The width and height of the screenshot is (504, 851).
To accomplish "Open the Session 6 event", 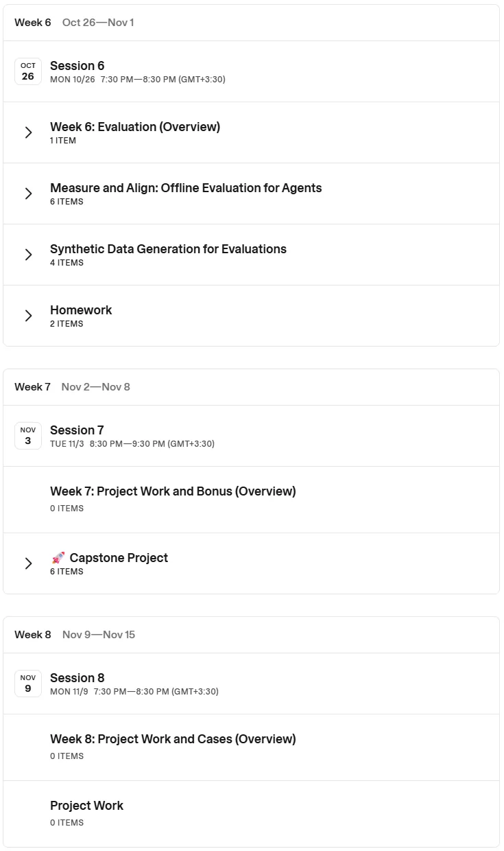I will tap(252, 71).
